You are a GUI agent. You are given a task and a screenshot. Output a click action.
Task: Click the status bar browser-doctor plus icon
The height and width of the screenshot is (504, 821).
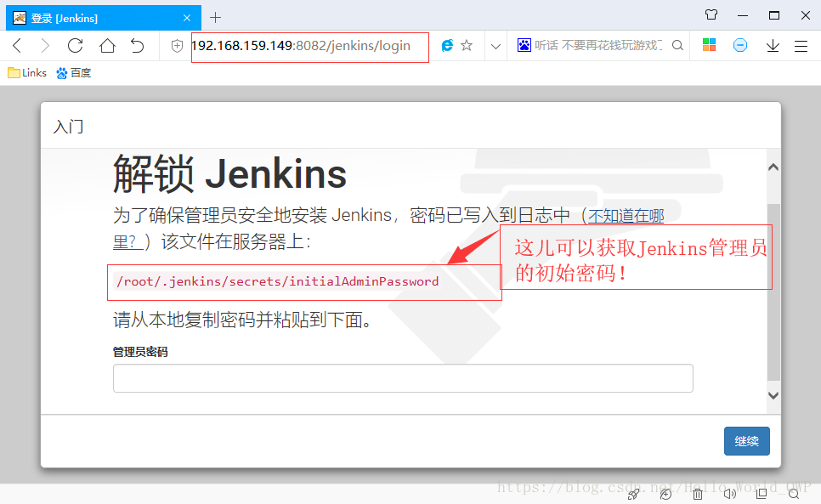tap(665, 494)
